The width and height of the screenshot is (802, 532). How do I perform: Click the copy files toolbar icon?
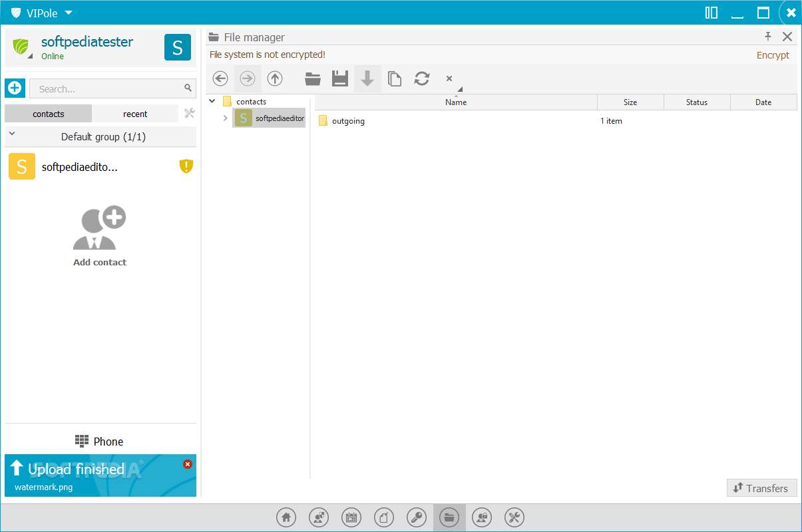(x=395, y=78)
